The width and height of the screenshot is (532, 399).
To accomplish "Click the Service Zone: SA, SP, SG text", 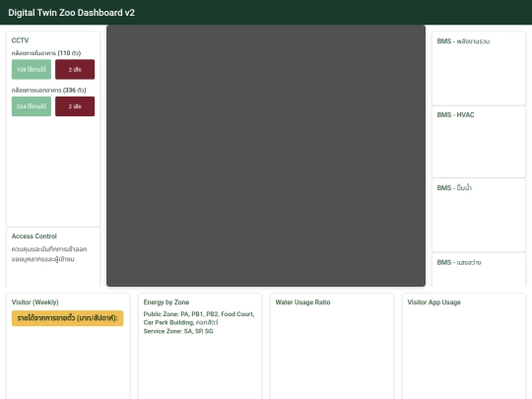I will click(178, 331).
